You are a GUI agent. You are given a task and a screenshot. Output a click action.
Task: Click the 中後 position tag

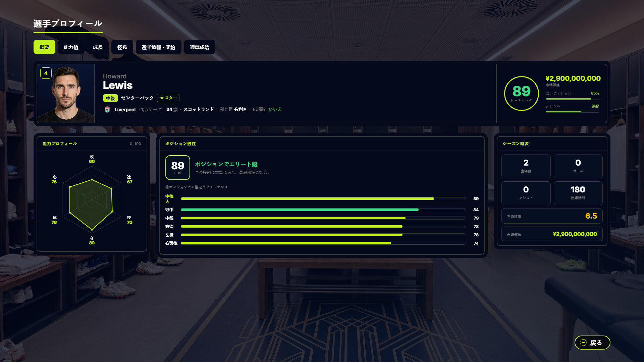point(110,98)
